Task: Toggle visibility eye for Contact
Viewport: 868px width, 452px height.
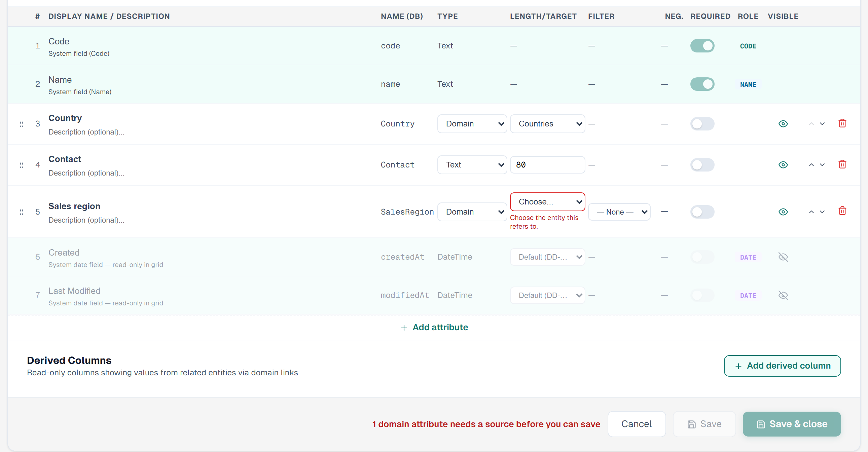Action: [x=783, y=165]
